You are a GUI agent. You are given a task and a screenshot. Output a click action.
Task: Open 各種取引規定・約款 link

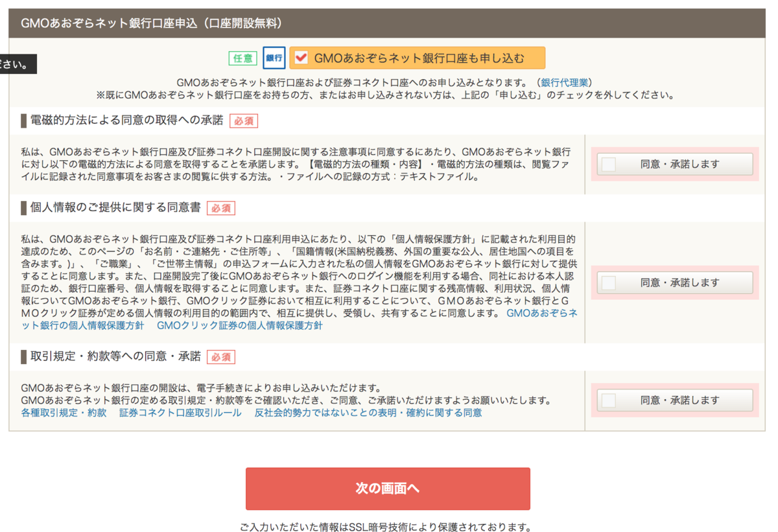pos(64,413)
